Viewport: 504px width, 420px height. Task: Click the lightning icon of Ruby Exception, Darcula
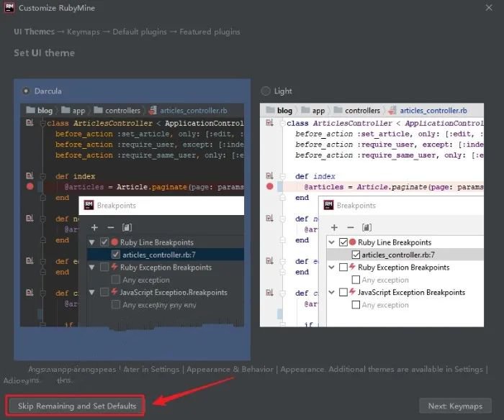[x=114, y=267]
